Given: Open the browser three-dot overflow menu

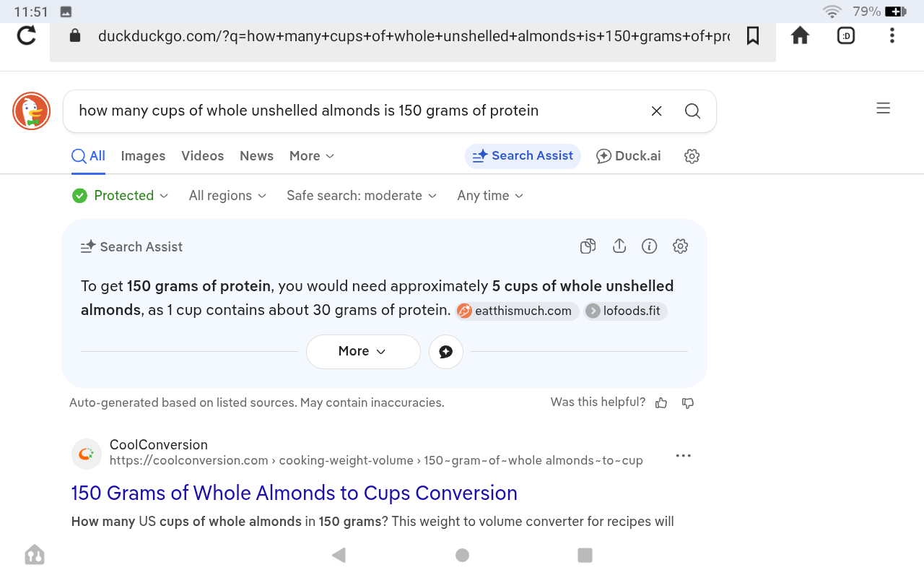Looking at the screenshot, I should (x=892, y=35).
